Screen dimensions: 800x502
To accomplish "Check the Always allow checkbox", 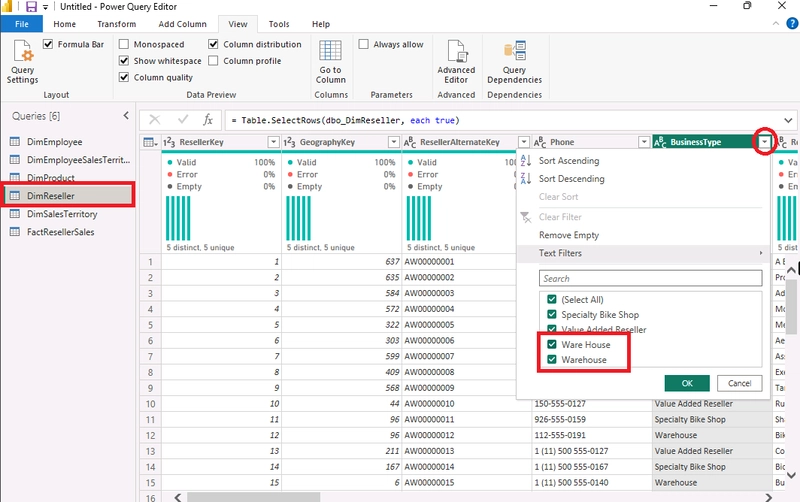I will click(x=363, y=44).
